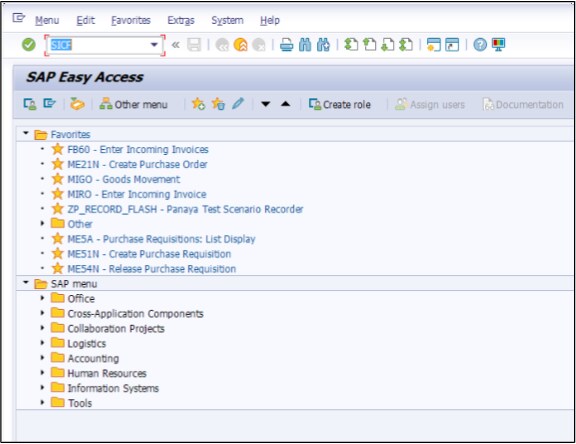Click the Help question mark icon

click(480, 45)
